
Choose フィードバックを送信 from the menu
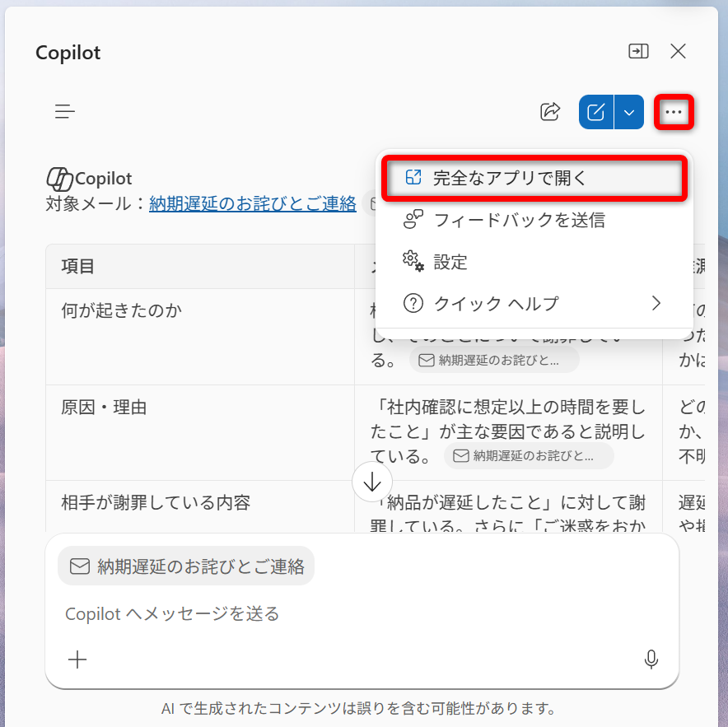534,220
